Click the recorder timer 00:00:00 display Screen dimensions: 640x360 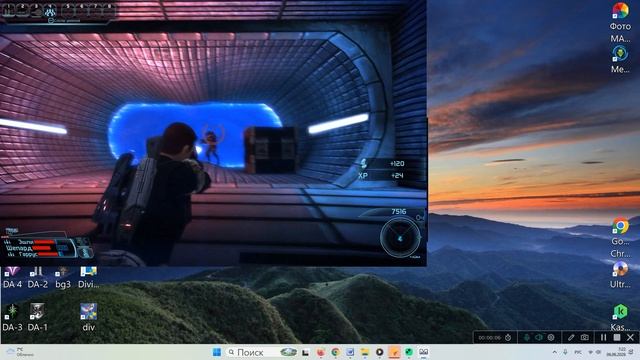[x=490, y=338]
